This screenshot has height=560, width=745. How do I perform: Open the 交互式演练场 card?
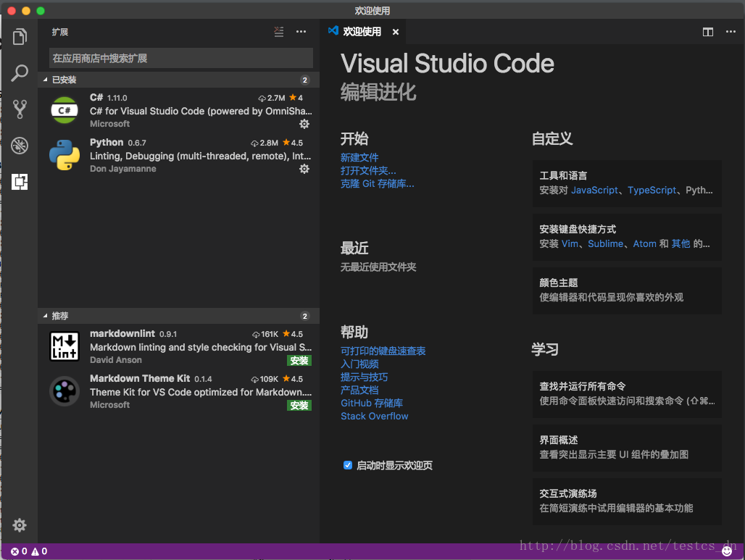click(627, 501)
